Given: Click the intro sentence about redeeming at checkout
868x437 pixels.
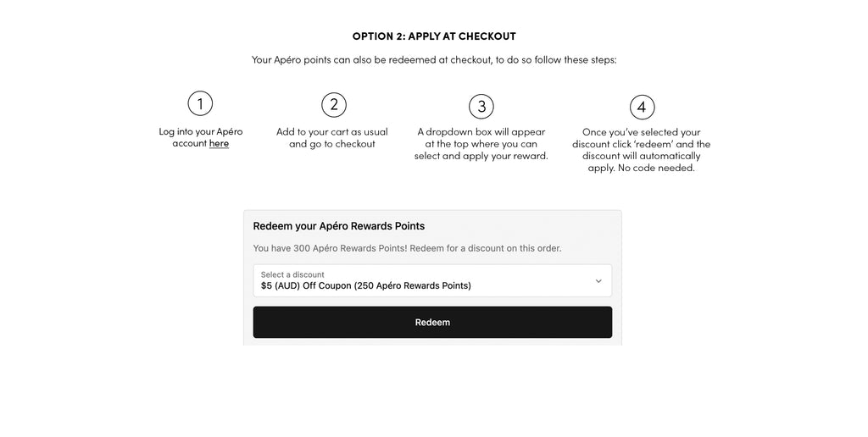Looking at the screenshot, I should point(434,60).
